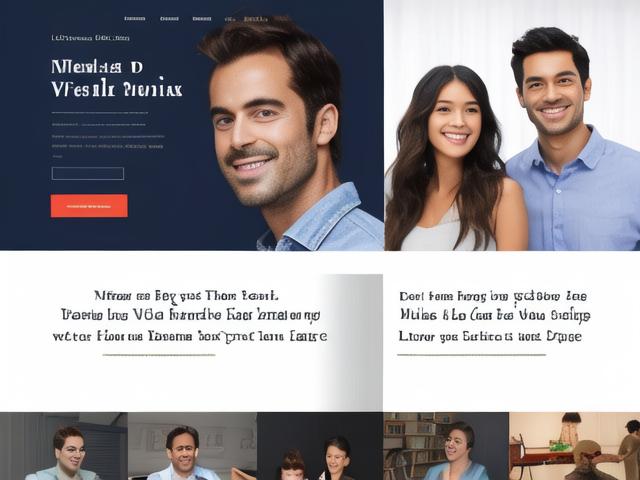Click the large white hero headline text

pos(117,78)
